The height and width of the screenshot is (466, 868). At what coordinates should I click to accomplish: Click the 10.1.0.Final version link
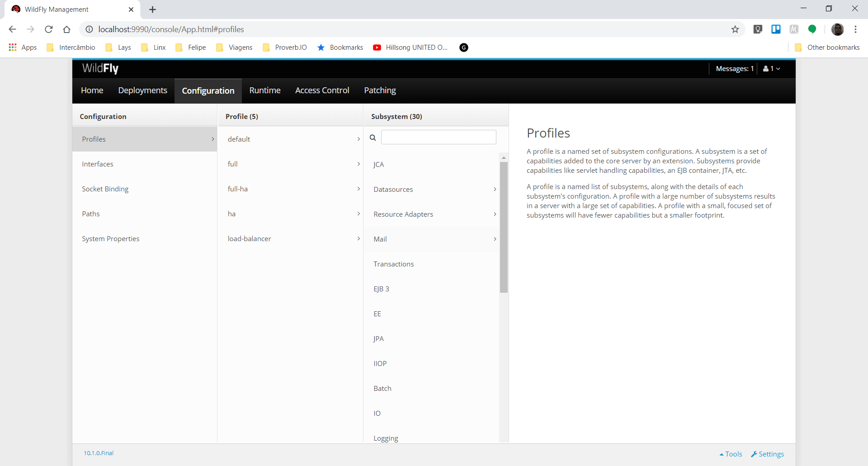[99, 453]
